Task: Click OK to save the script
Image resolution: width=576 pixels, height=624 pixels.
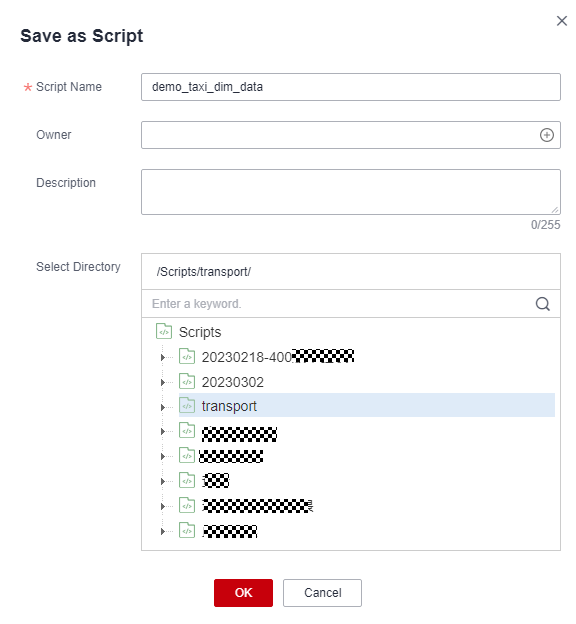Action: tap(243, 593)
